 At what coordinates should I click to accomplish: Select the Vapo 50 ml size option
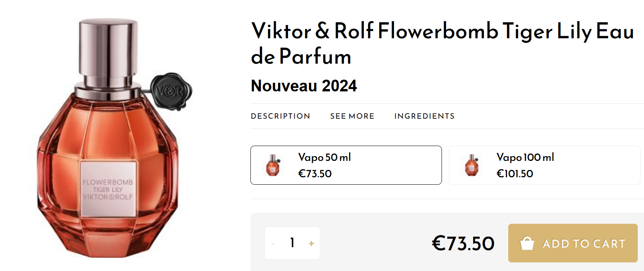click(x=346, y=165)
